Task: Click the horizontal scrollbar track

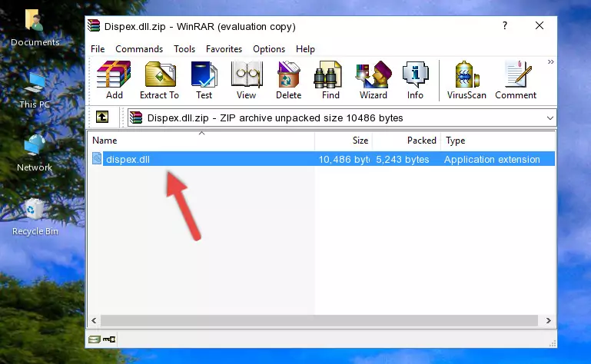Action: pyautogui.click(x=319, y=321)
